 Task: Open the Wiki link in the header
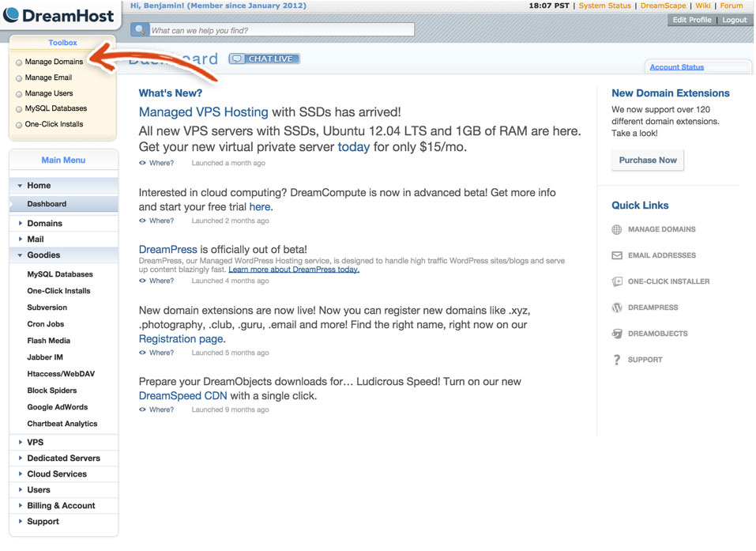point(703,6)
